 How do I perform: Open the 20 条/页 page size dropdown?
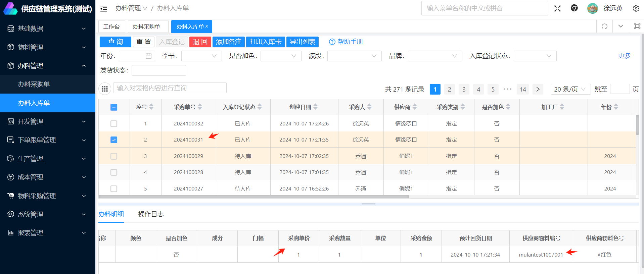pos(570,89)
